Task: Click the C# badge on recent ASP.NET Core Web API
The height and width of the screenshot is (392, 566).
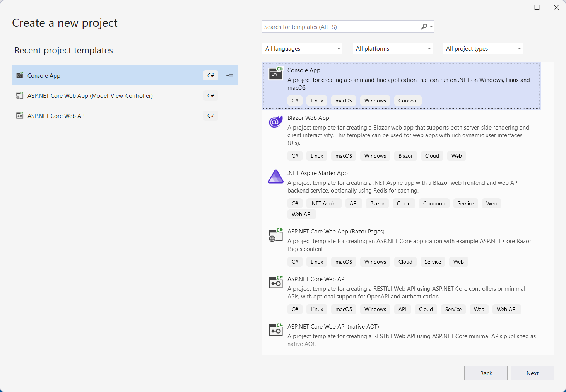Action: click(x=210, y=116)
